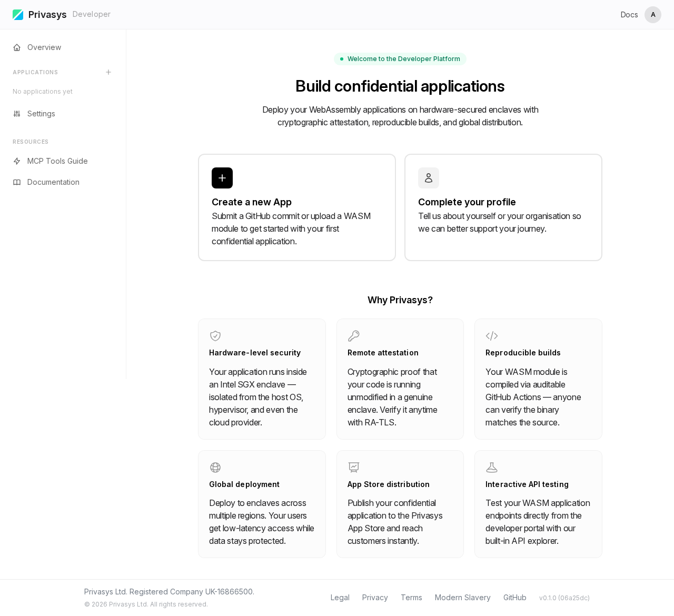Click the black plus icon on Create a new App

coord(222,178)
